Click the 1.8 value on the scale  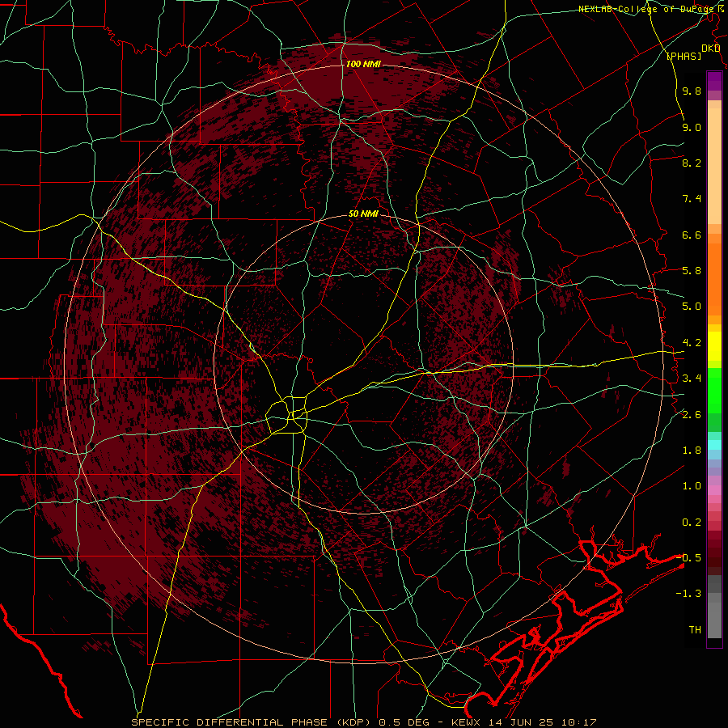[692, 451]
